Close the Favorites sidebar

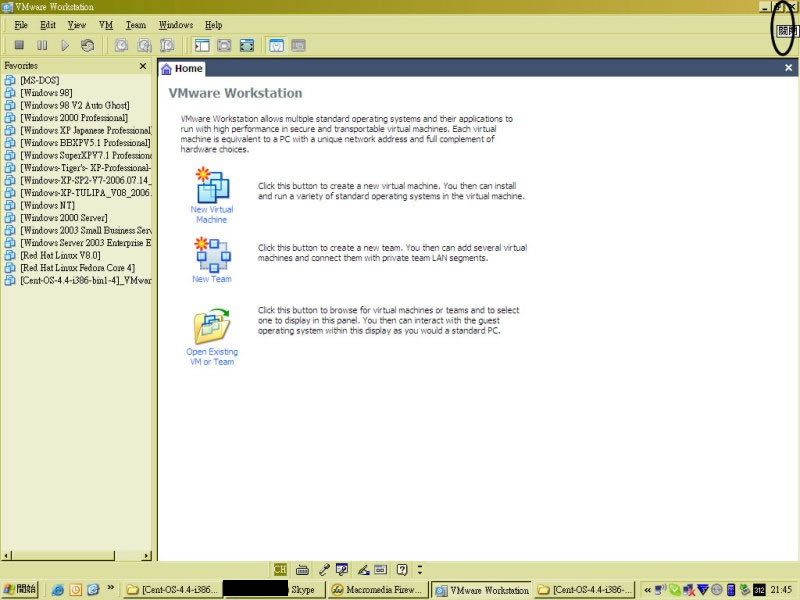click(143, 66)
